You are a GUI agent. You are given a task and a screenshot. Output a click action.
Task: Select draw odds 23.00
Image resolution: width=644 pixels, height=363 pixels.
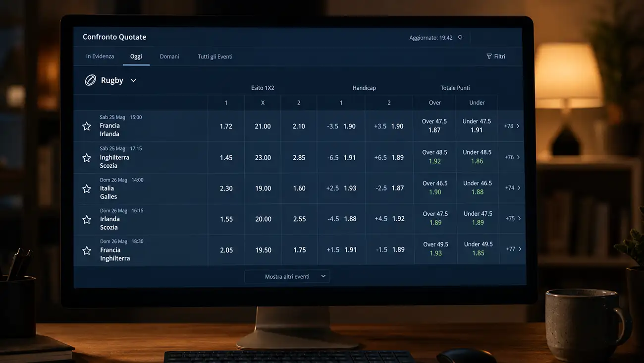263,158
